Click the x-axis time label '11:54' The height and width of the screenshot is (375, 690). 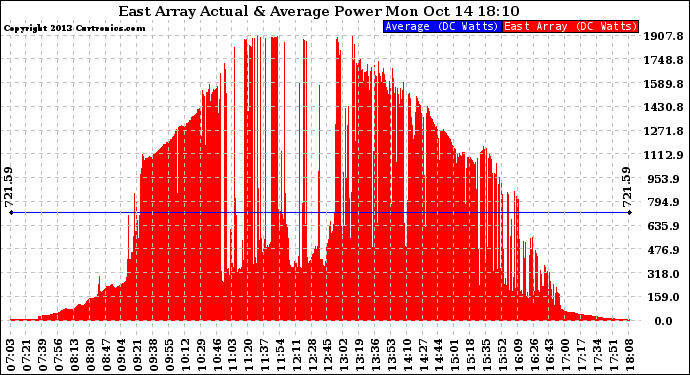[280, 355]
